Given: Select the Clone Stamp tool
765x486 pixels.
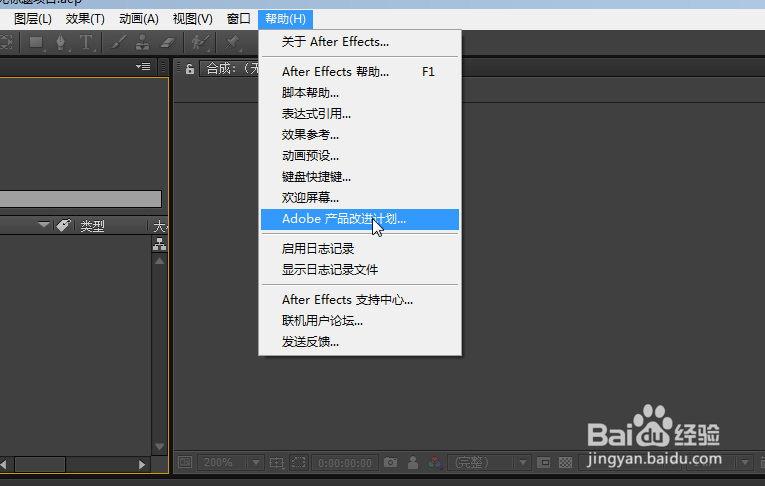Looking at the screenshot, I should pyautogui.click(x=142, y=43).
